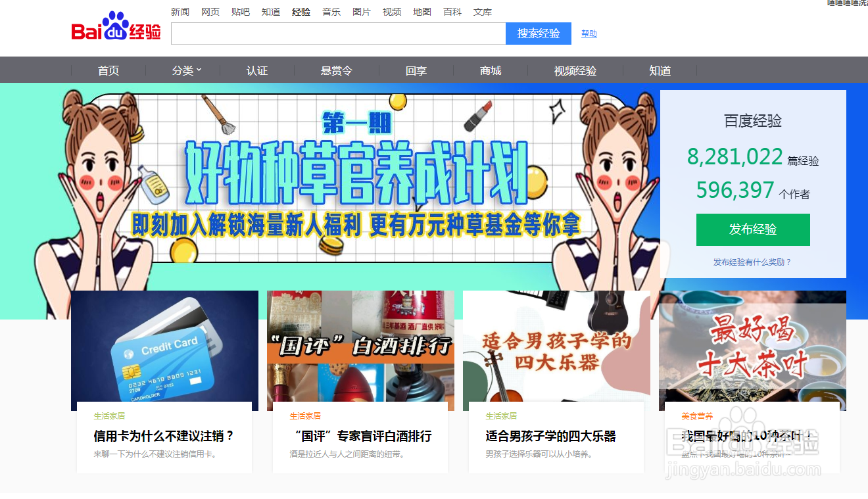Open article title 适合男孩子学的四大乐器
The height and width of the screenshot is (499, 868).
[x=550, y=436]
